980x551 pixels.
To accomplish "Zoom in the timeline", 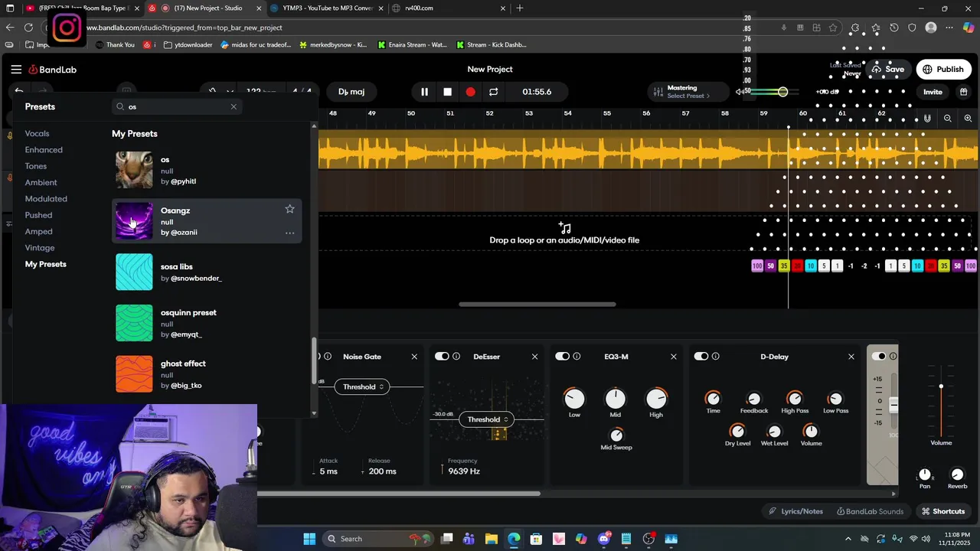I will coord(968,119).
